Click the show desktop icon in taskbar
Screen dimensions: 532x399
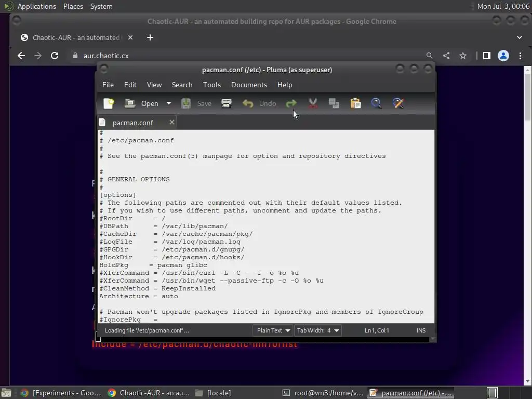pos(6,393)
